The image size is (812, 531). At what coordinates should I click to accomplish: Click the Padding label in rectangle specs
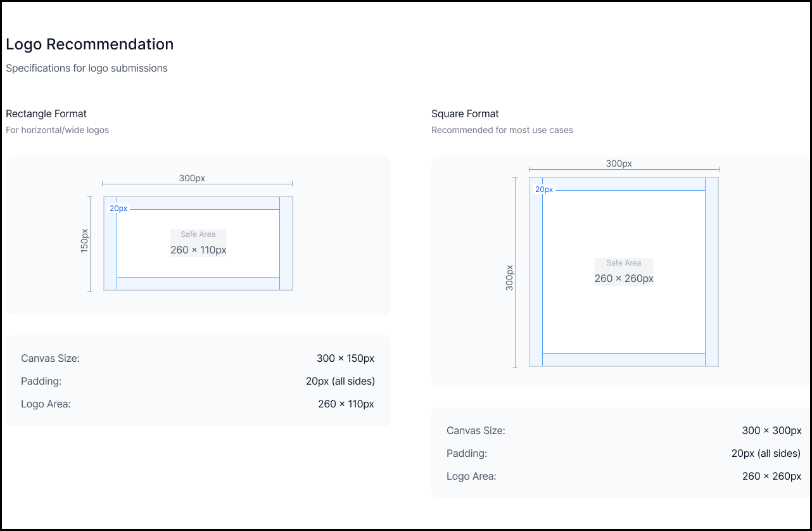tap(41, 381)
